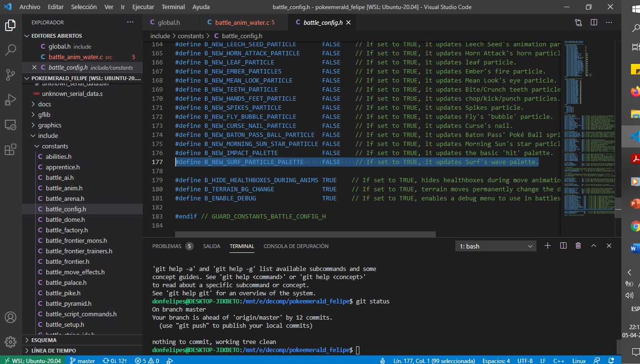The width and height of the screenshot is (640, 364).
Task: Maximize the terminal panel with chevron up
Action: (x=594, y=246)
